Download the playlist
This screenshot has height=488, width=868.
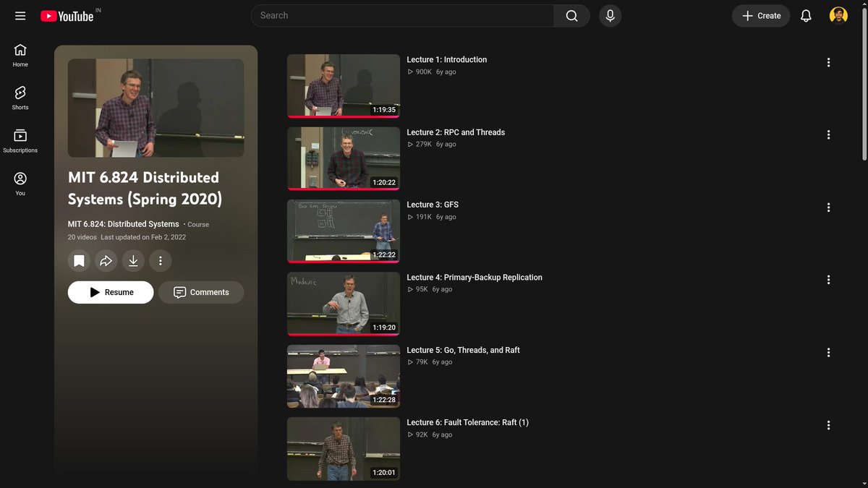(x=133, y=261)
